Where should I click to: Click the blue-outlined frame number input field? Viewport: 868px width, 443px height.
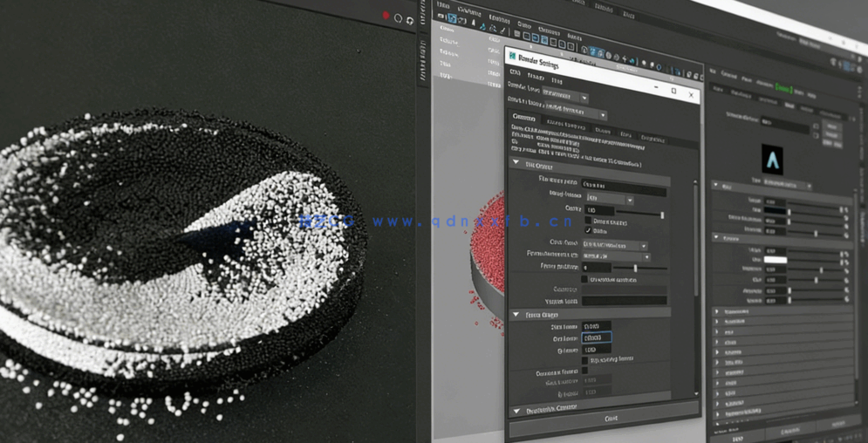pos(597,337)
